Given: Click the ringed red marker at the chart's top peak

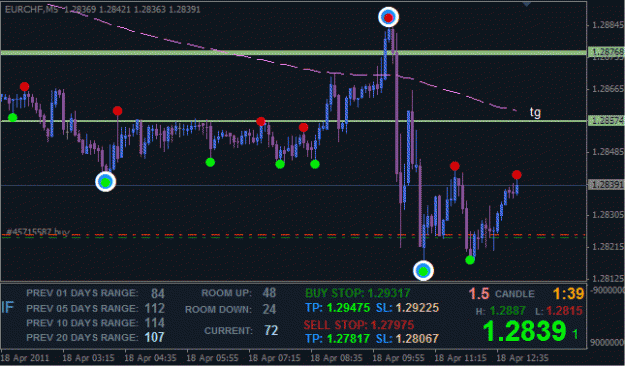Looking at the screenshot, I should (388, 17).
